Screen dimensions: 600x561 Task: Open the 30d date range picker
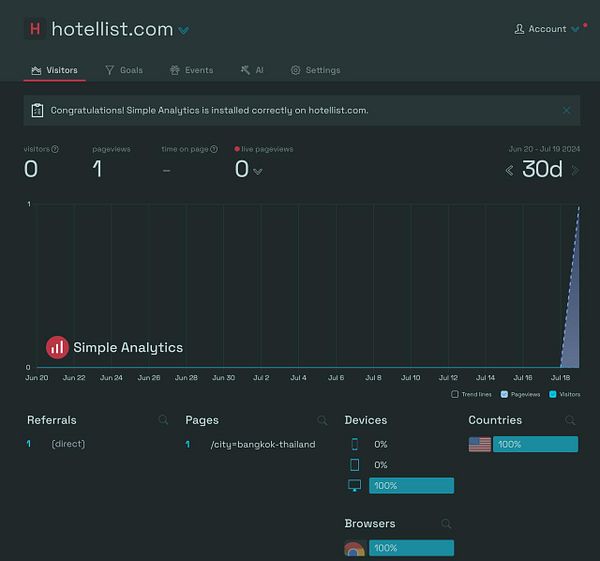[542, 169]
